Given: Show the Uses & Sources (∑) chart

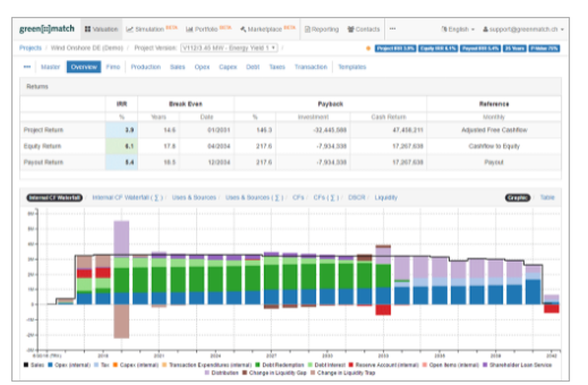Looking at the screenshot, I should [254, 197].
